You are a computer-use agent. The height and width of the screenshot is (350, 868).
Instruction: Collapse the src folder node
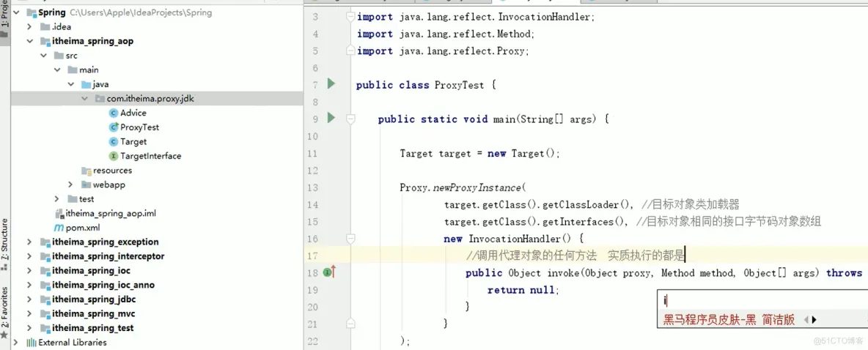coord(43,56)
